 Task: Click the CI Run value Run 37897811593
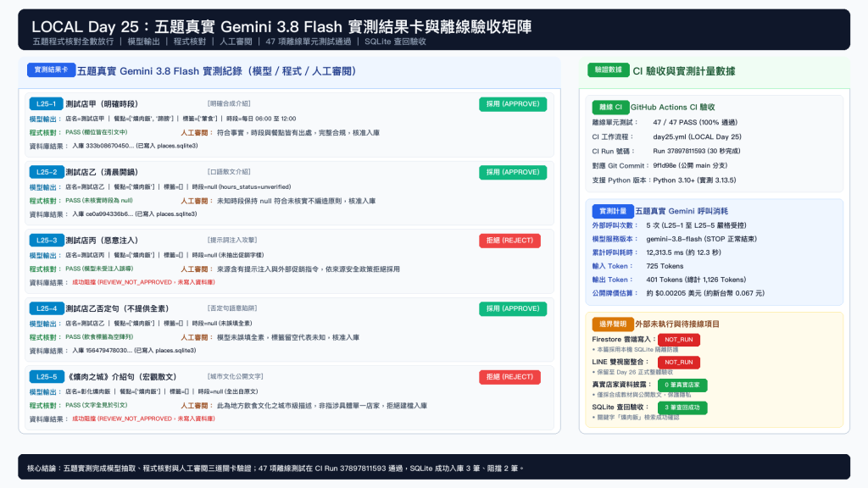pyautogui.click(x=697, y=151)
